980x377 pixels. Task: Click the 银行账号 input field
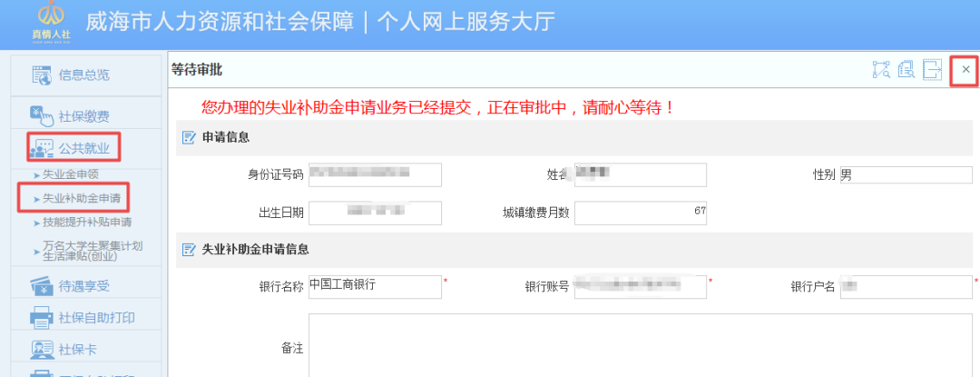click(x=641, y=287)
